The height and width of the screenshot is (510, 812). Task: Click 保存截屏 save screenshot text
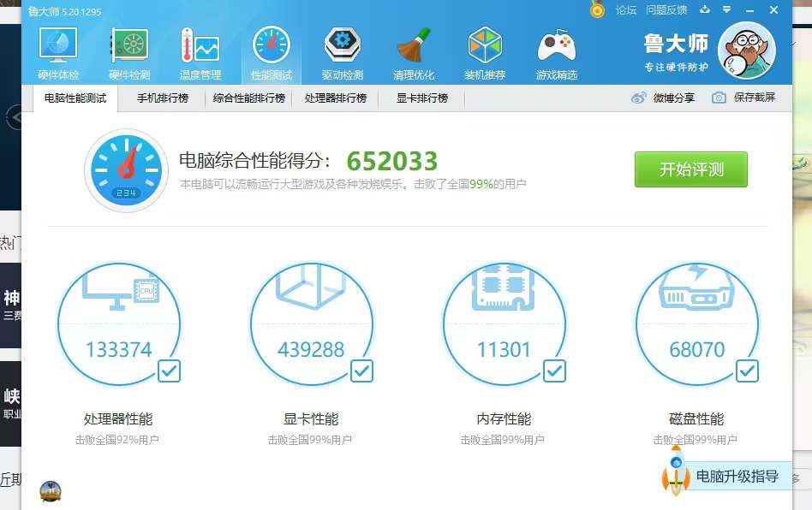click(755, 98)
